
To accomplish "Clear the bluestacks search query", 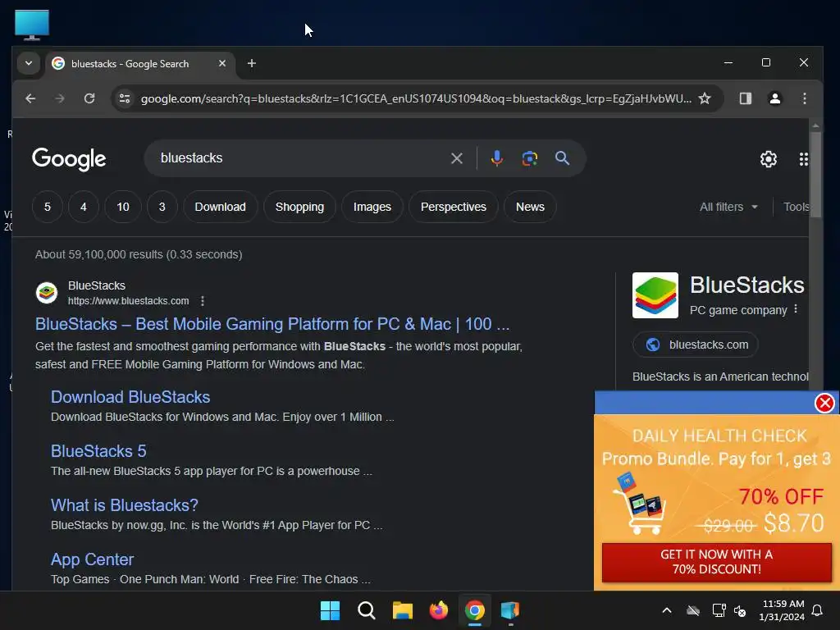I will coord(456,158).
